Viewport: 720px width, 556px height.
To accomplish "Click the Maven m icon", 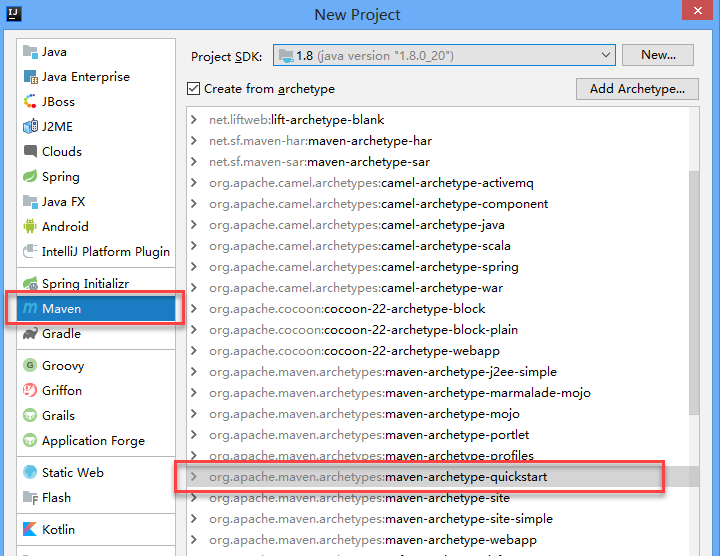I will 30,309.
